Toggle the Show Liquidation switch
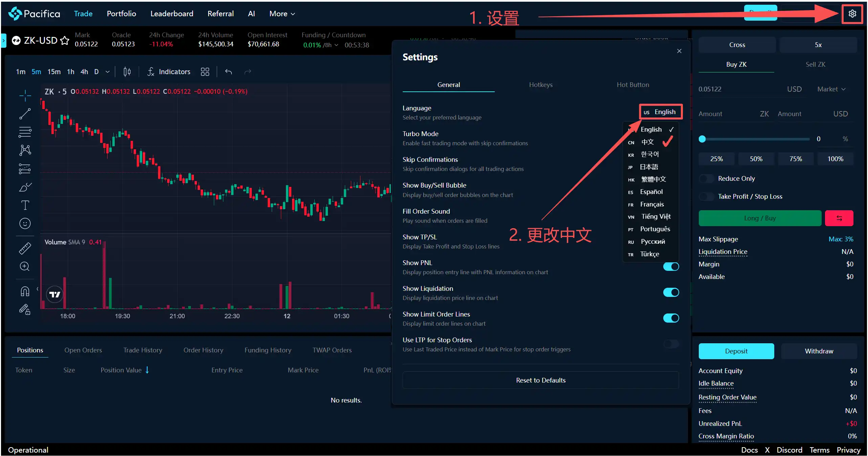Viewport: 868px width, 456px height. click(671, 292)
